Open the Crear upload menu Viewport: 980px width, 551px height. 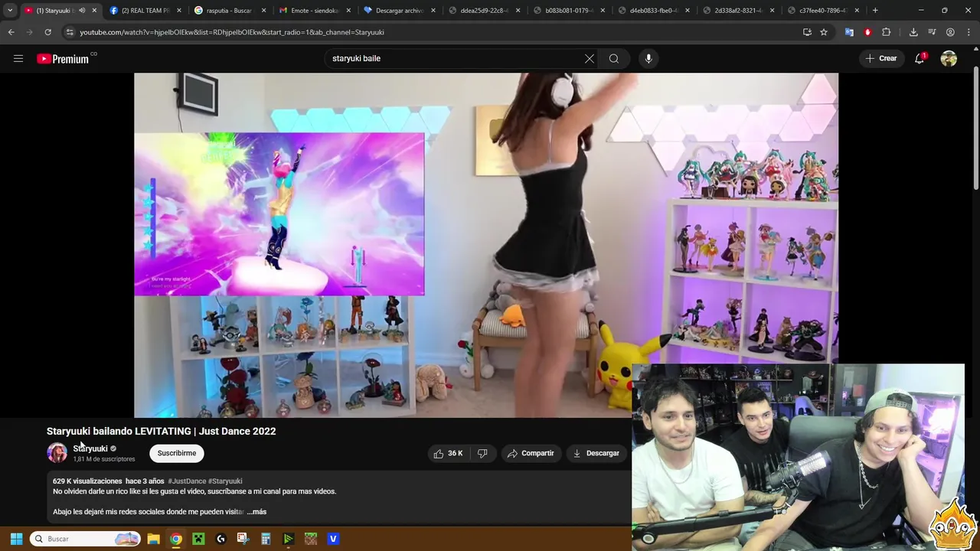(x=880, y=58)
